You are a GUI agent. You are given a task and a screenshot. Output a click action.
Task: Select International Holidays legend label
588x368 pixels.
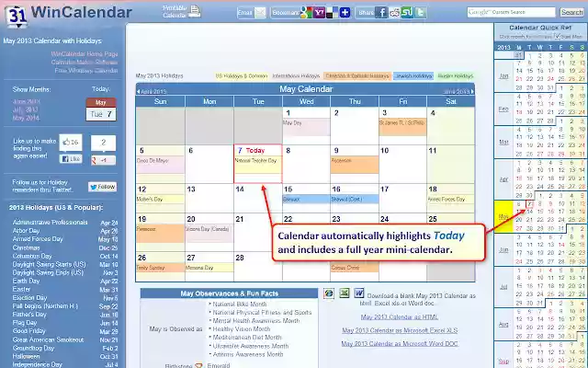coord(296,75)
